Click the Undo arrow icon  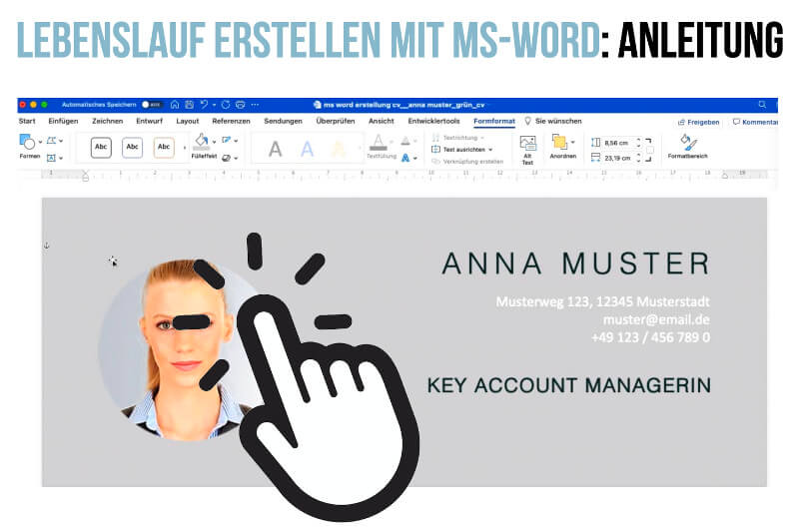point(204,105)
